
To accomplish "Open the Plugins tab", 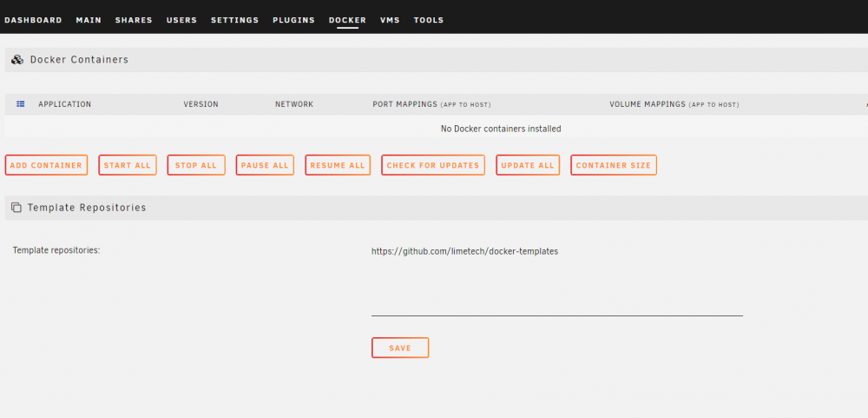I will (x=294, y=20).
